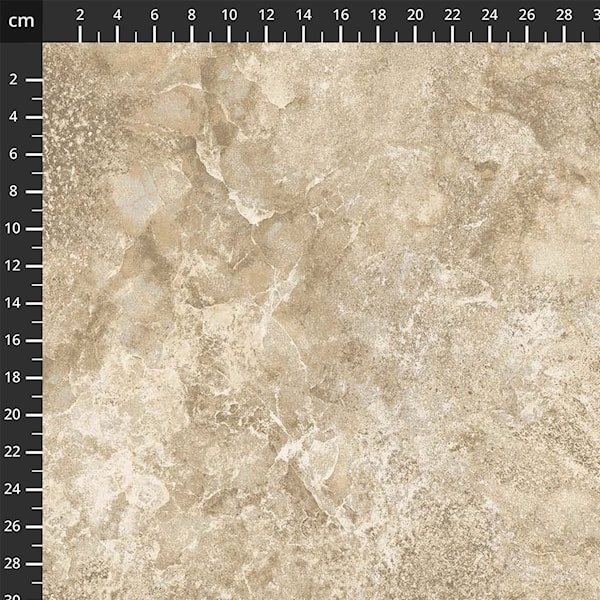Click the 26 mark on the left ruler
Image resolution: width=600 pixels, height=600 pixels.
click(15, 527)
